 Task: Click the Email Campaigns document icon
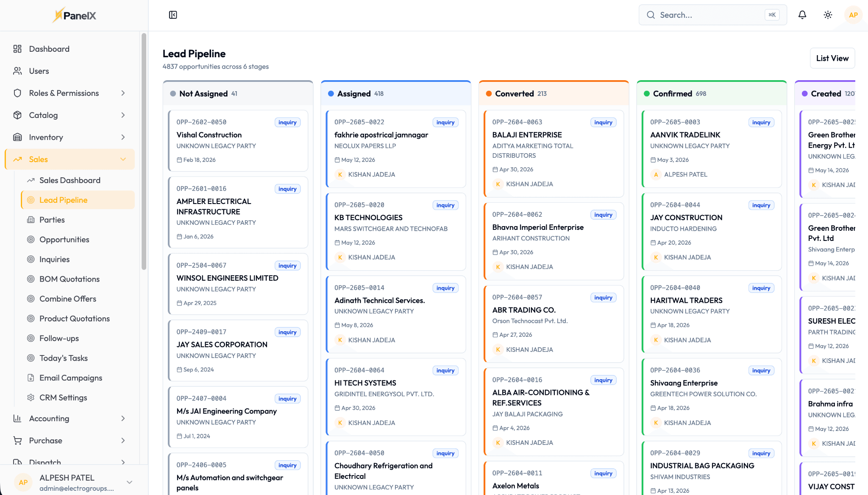click(31, 378)
